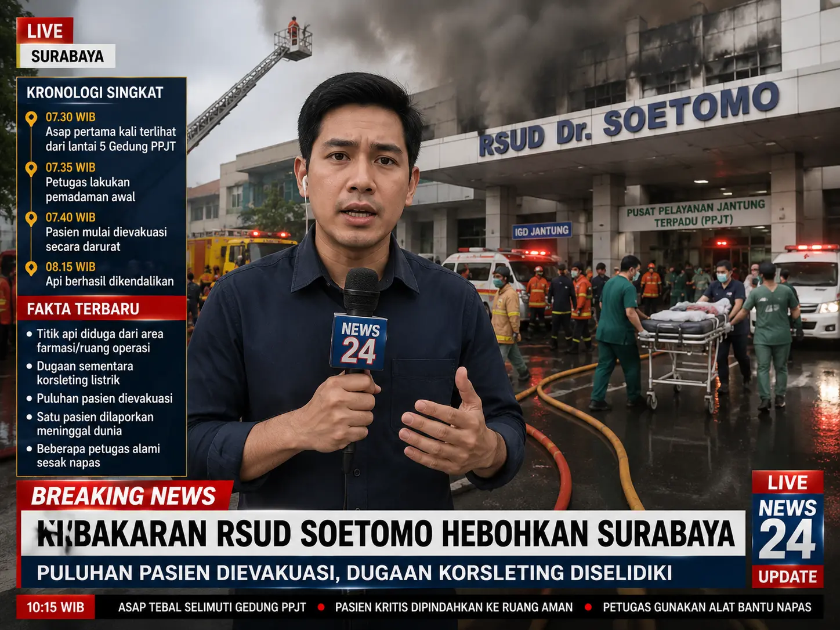Click 'Pasien mulai dievakuasi secara darurat' entry
This screenshot has height=630, width=840.
[106, 239]
